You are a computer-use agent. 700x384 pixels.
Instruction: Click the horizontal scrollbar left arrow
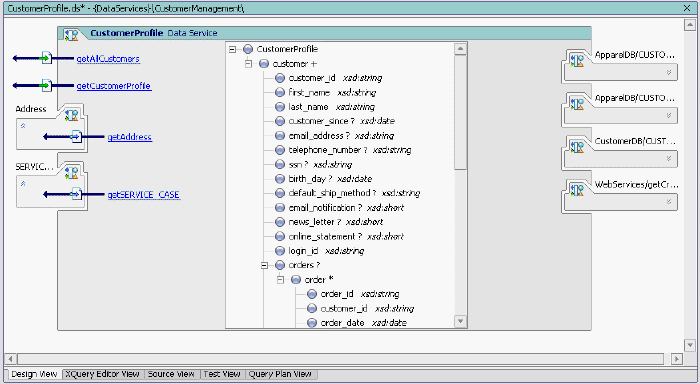coord(11,359)
